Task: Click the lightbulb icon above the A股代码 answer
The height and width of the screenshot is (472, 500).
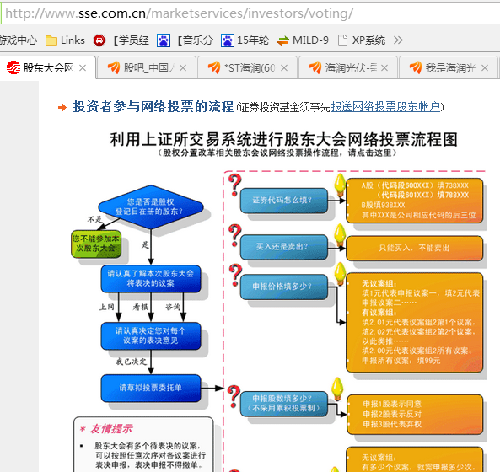Action: [x=340, y=184]
